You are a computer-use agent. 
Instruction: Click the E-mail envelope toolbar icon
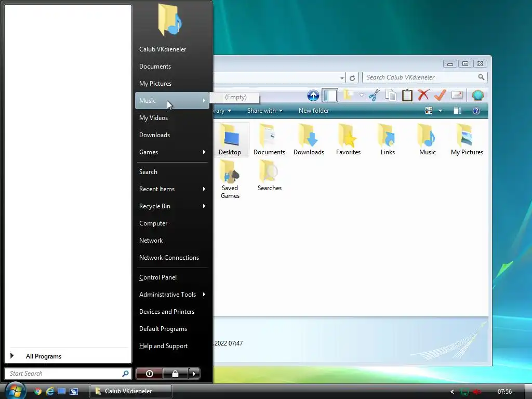click(457, 96)
